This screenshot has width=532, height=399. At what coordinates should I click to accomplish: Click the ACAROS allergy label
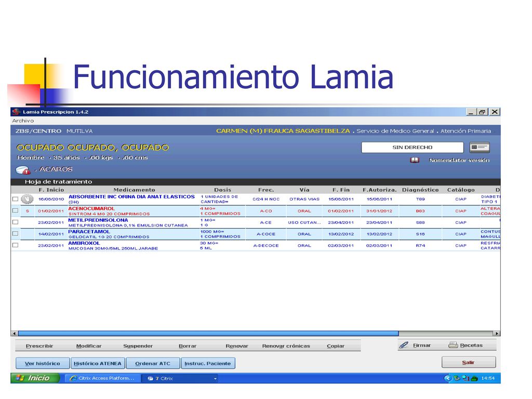click(56, 169)
